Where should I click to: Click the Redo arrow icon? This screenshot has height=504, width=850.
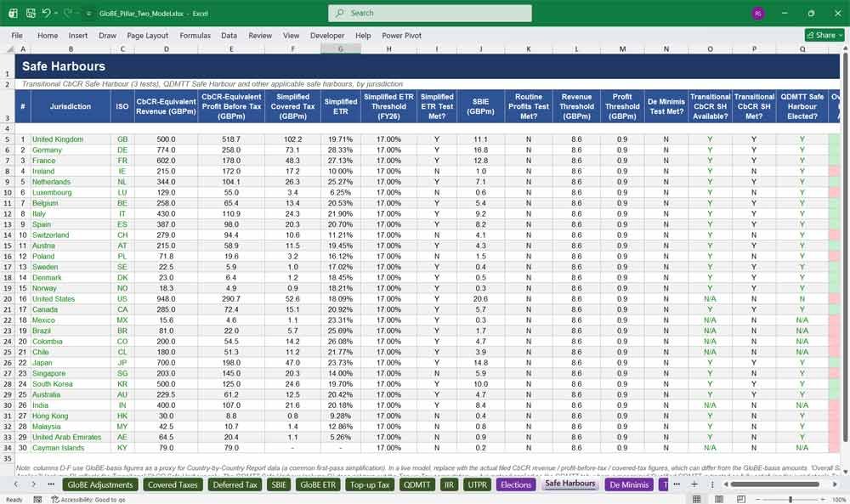click(68, 13)
